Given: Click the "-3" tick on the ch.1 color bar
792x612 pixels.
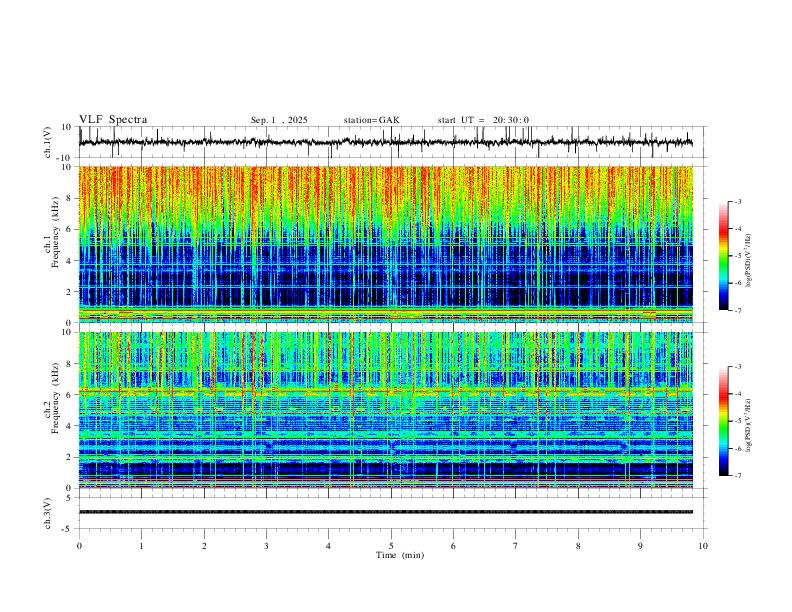Looking at the screenshot, I should point(737,201).
